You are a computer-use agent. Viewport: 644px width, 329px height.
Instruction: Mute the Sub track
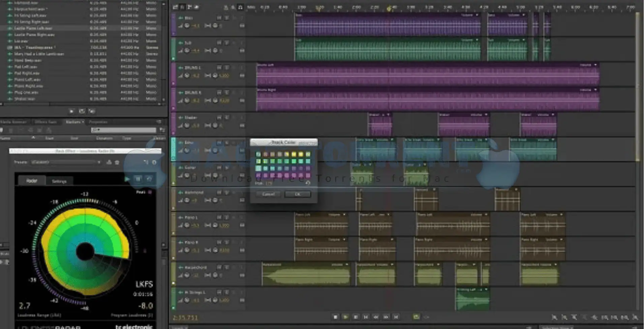(x=219, y=43)
